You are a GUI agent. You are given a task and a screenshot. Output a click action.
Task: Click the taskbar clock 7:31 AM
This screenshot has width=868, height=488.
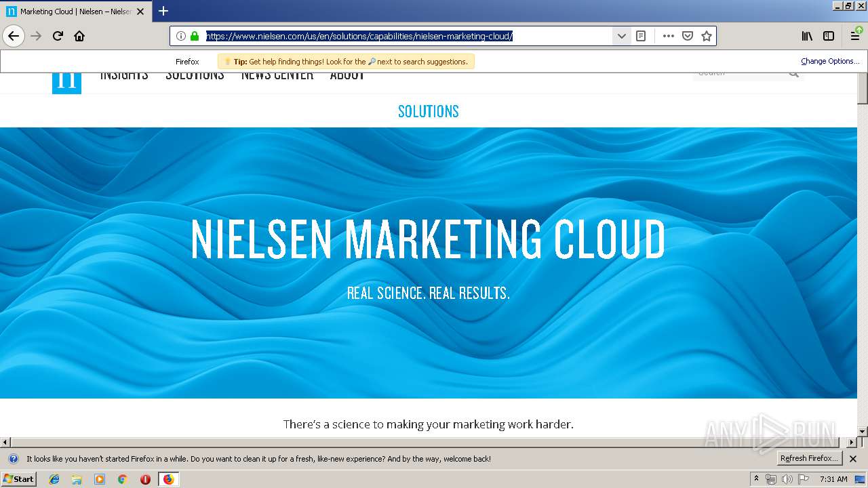833,479
